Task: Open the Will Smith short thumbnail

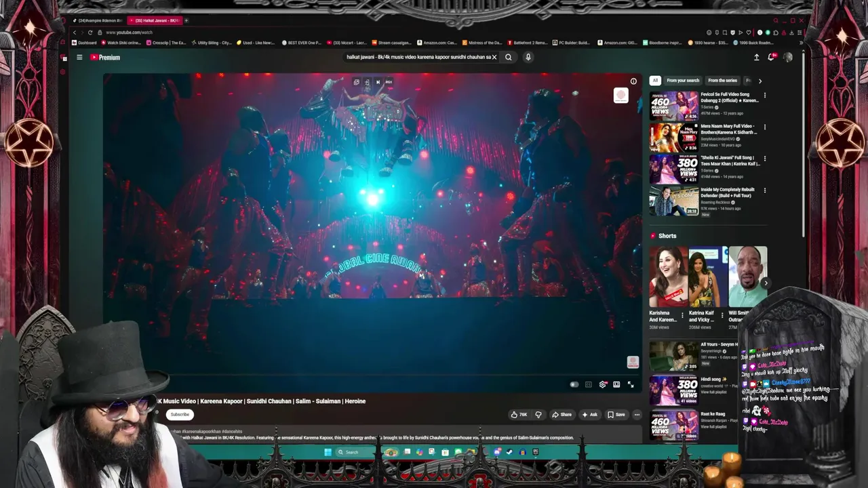Action: click(747, 277)
